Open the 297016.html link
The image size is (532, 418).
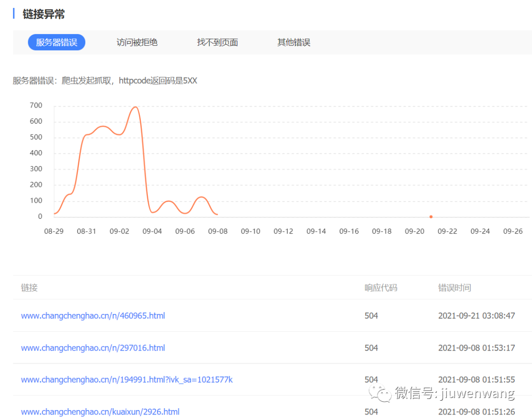click(x=93, y=348)
